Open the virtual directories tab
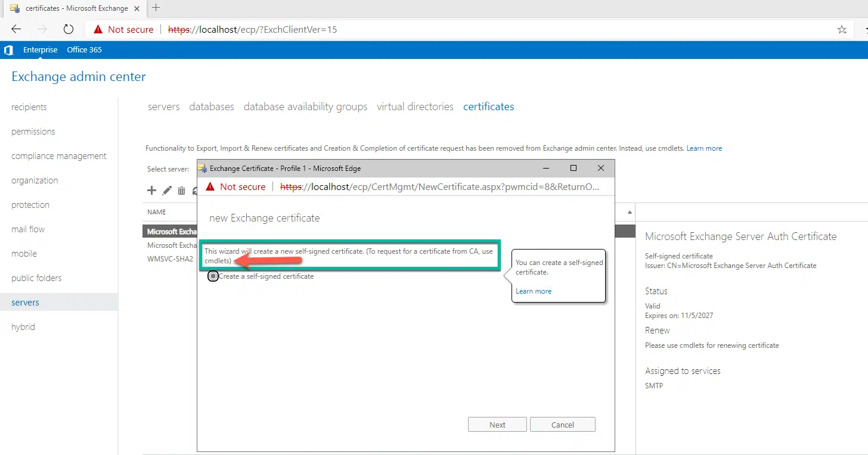868x455 pixels. point(416,107)
